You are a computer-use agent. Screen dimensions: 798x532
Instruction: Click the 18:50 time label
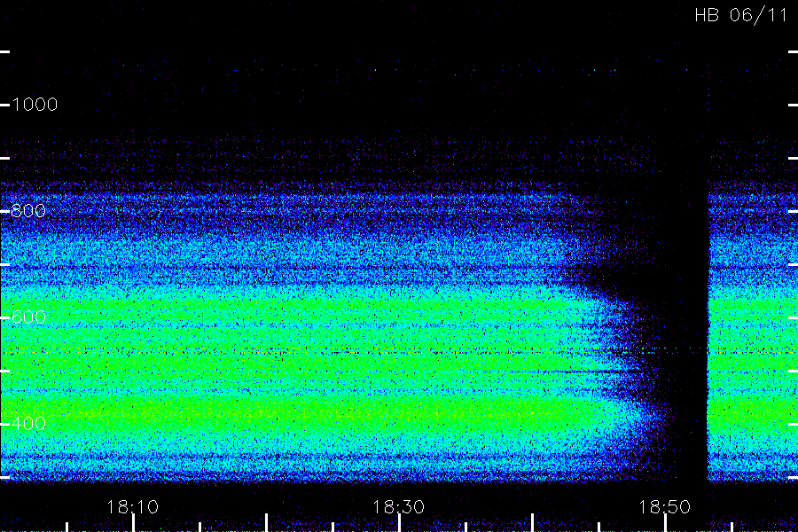pyautogui.click(x=665, y=507)
